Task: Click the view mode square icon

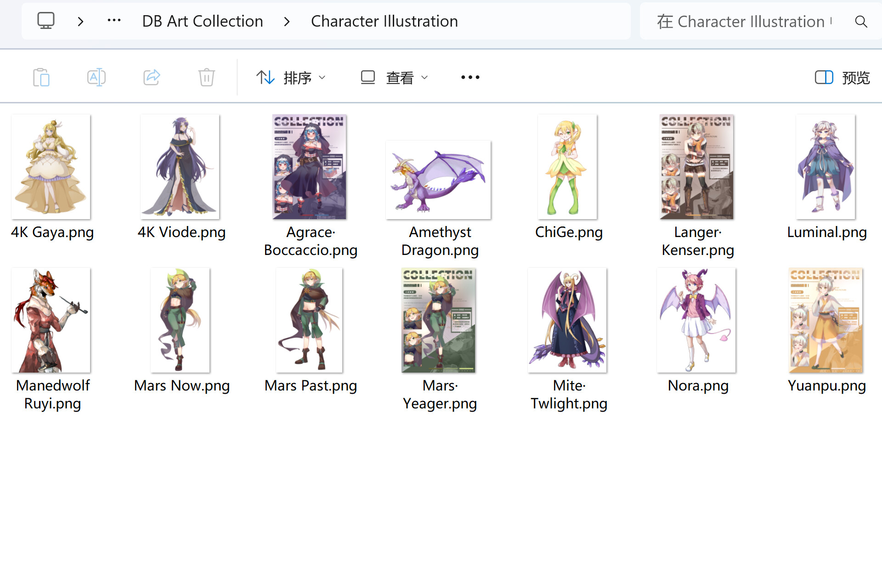Action: [367, 77]
